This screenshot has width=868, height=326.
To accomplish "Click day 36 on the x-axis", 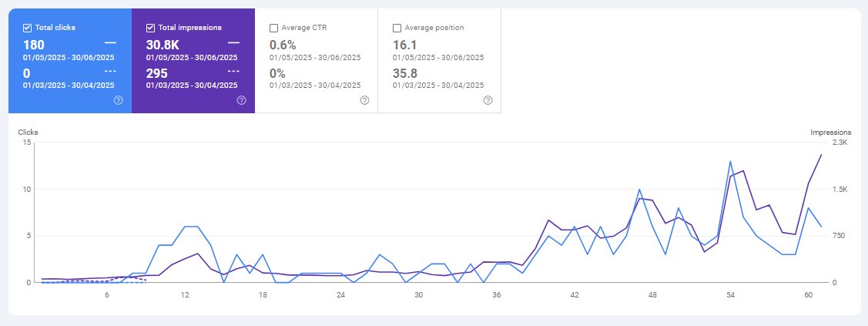I will (497, 295).
